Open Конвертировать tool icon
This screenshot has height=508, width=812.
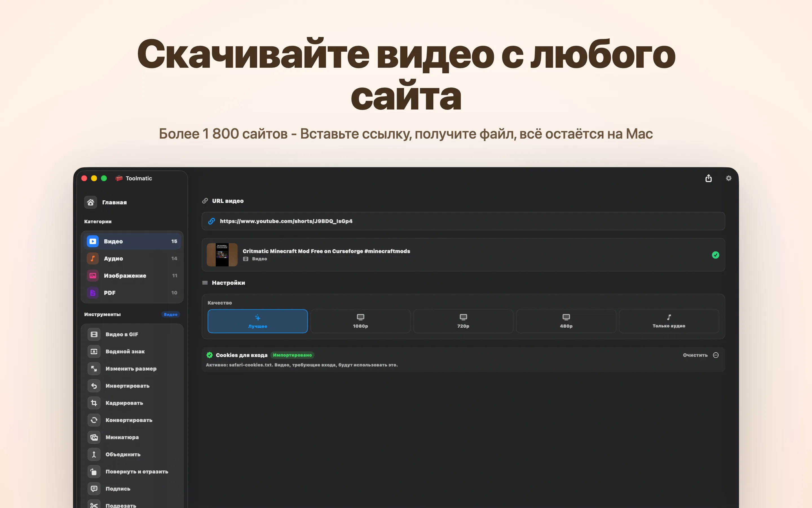[94, 420]
